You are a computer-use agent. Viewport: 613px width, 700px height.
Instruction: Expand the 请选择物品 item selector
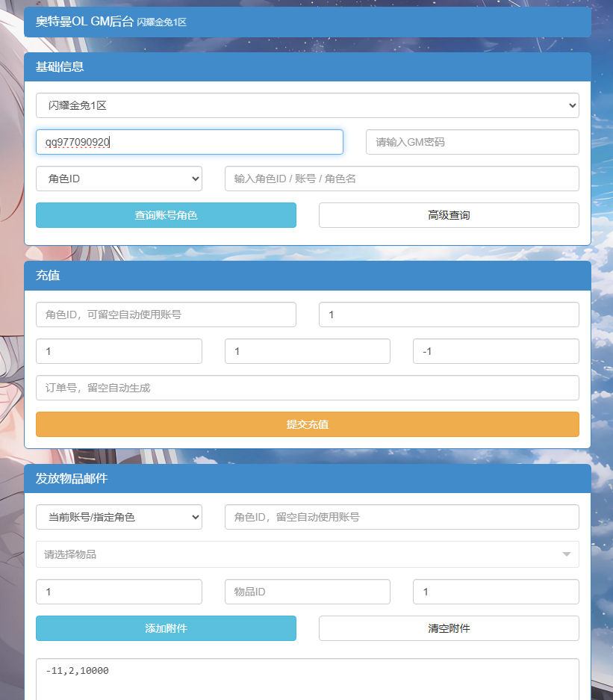(x=308, y=554)
